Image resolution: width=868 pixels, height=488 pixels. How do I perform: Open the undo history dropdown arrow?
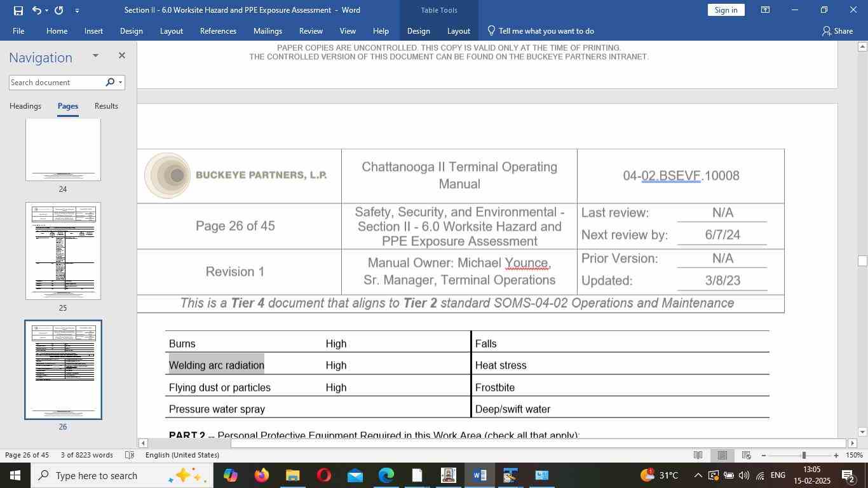click(48, 10)
